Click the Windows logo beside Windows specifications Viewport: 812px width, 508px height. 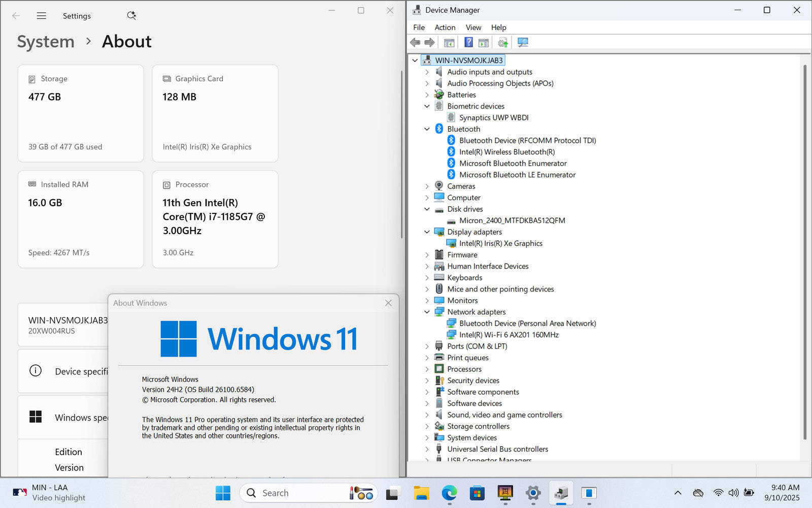tap(36, 417)
